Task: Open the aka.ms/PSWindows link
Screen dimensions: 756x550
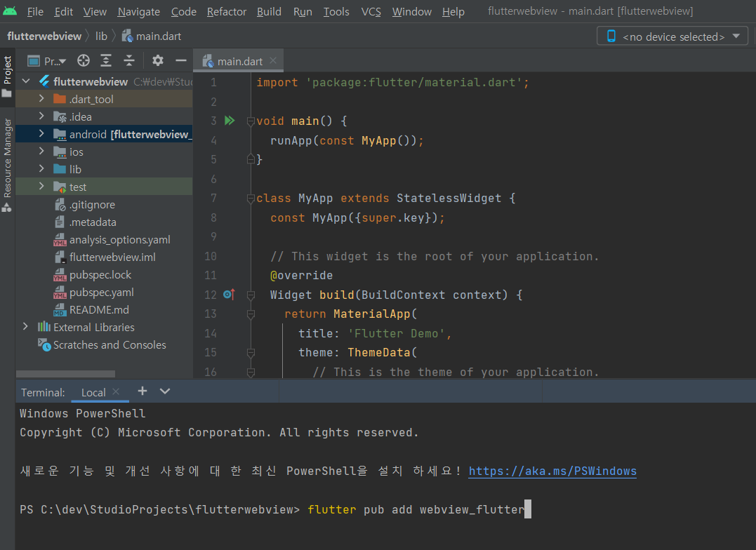Action: point(552,471)
